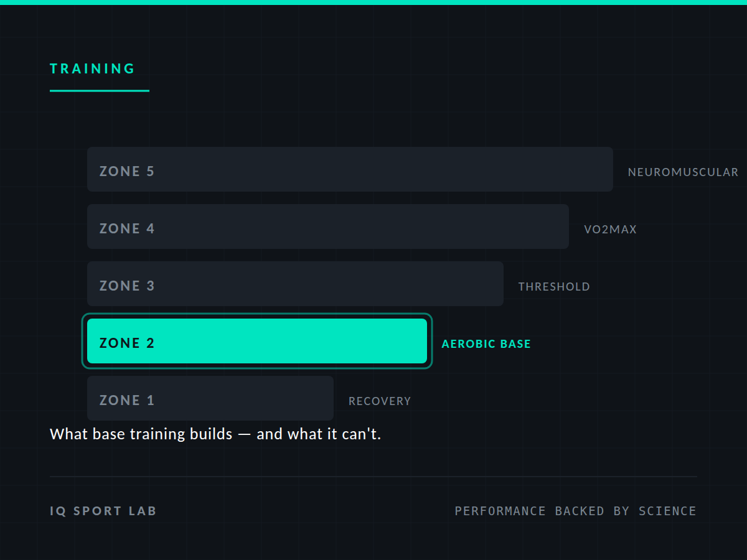Click the VO2MAX label
Image resolution: width=747 pixels, height=560 pixels.
tap(610, 230)
